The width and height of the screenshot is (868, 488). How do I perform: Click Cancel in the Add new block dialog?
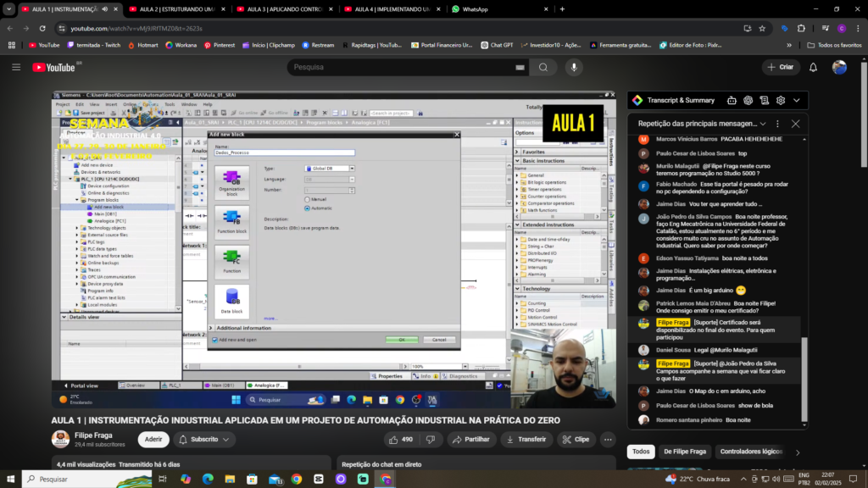click(439, 340)
